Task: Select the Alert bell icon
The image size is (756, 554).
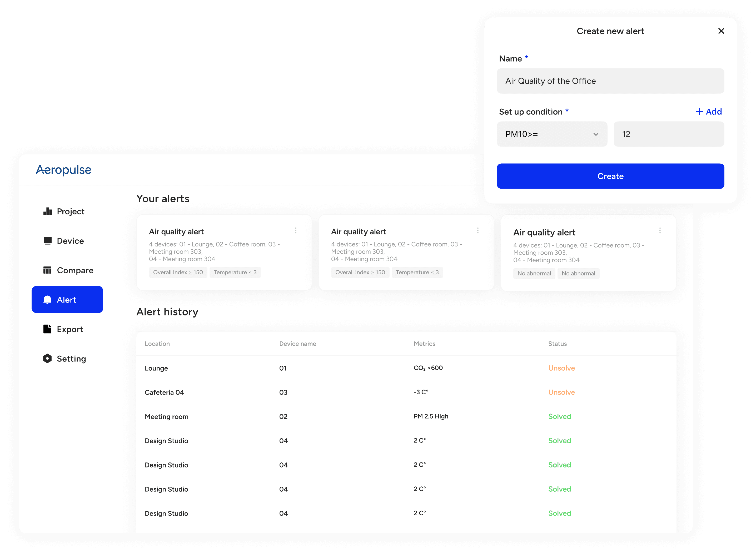Action: click(48, 299)
